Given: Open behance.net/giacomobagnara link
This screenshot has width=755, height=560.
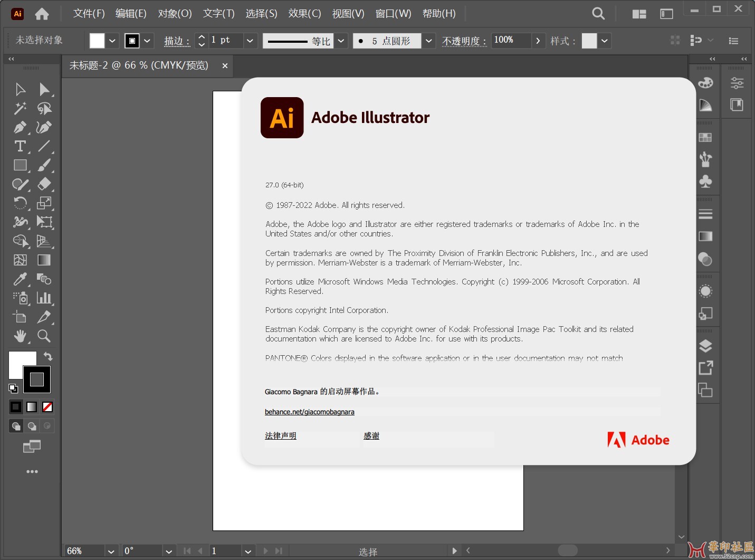Looking at the screenshot, I should [x=310, y=412].
